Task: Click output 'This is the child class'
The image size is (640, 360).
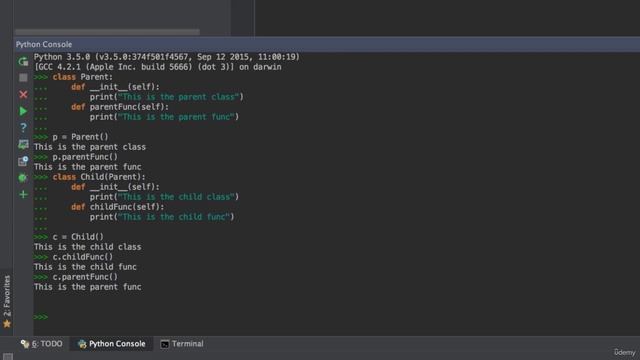Action: click(x=87, y=247)
